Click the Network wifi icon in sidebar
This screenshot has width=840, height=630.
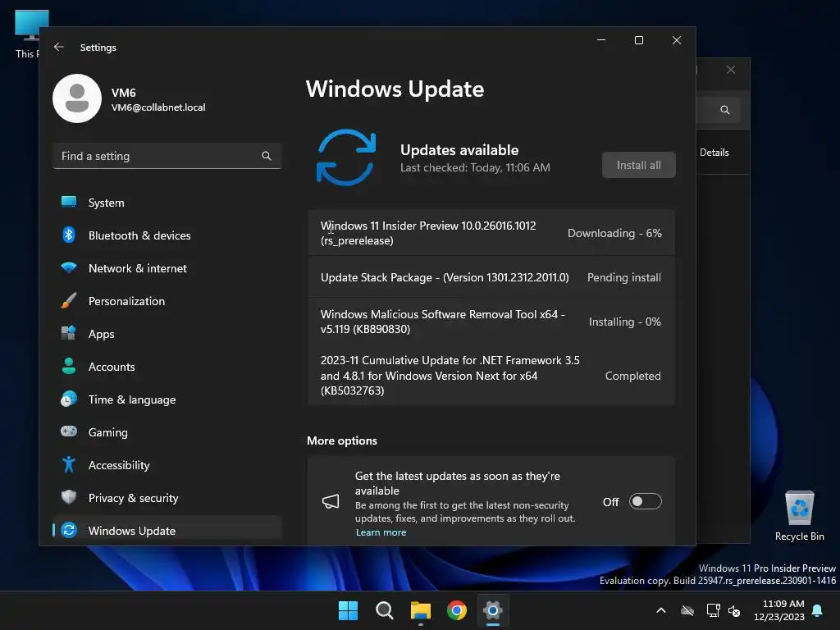point(69,267)
